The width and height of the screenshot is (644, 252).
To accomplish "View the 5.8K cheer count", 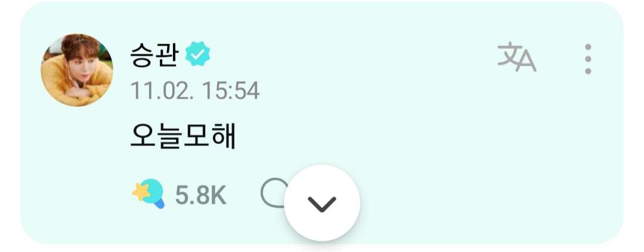I will point(201,195).
